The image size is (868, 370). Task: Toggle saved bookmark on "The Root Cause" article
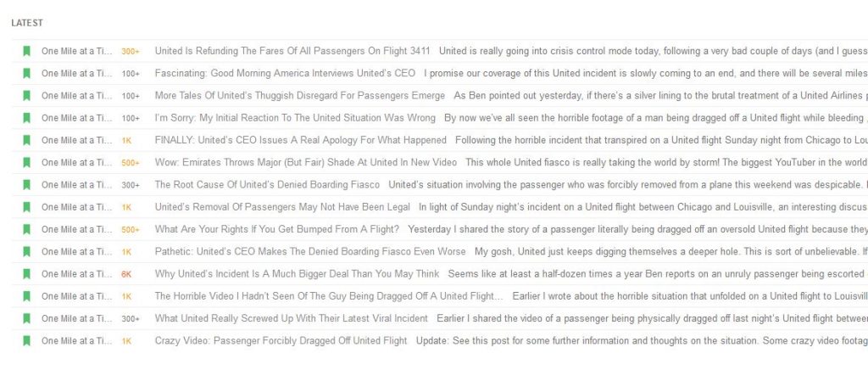[26, 184]
